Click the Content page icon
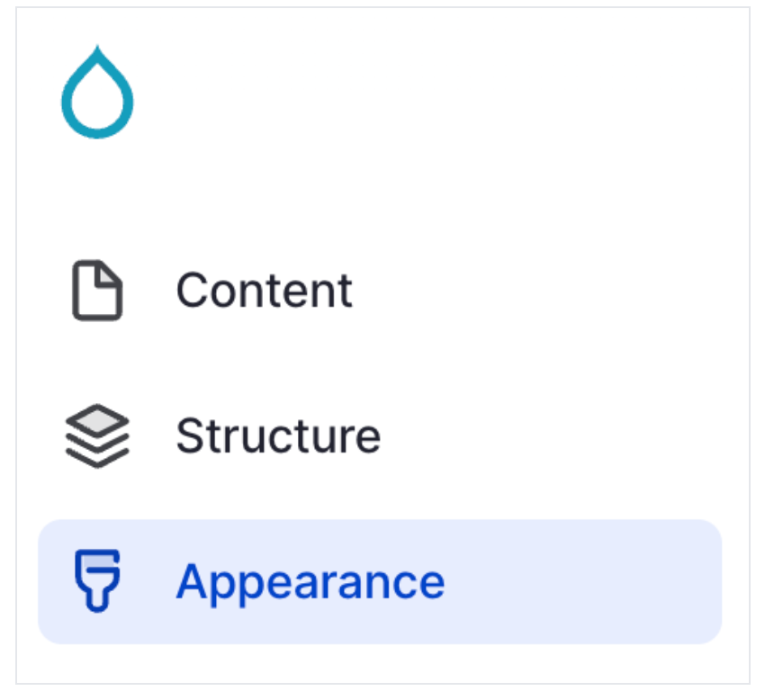Viewport: 765px width, 700px height. pos(97,291)
